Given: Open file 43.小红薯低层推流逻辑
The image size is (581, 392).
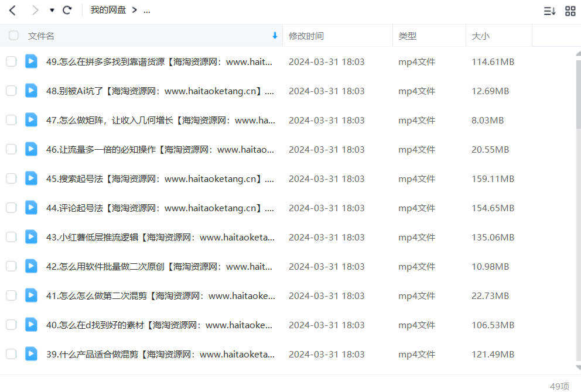Looking at the screenshot, I should 160,238.
